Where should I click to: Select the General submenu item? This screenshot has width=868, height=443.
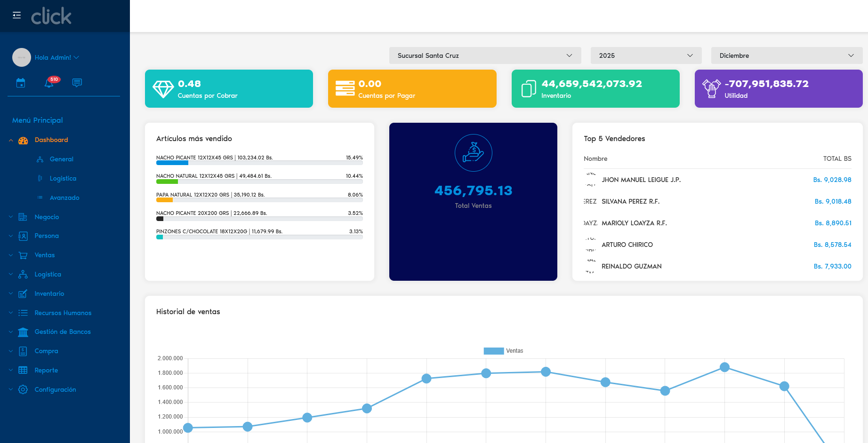point(62,159)
